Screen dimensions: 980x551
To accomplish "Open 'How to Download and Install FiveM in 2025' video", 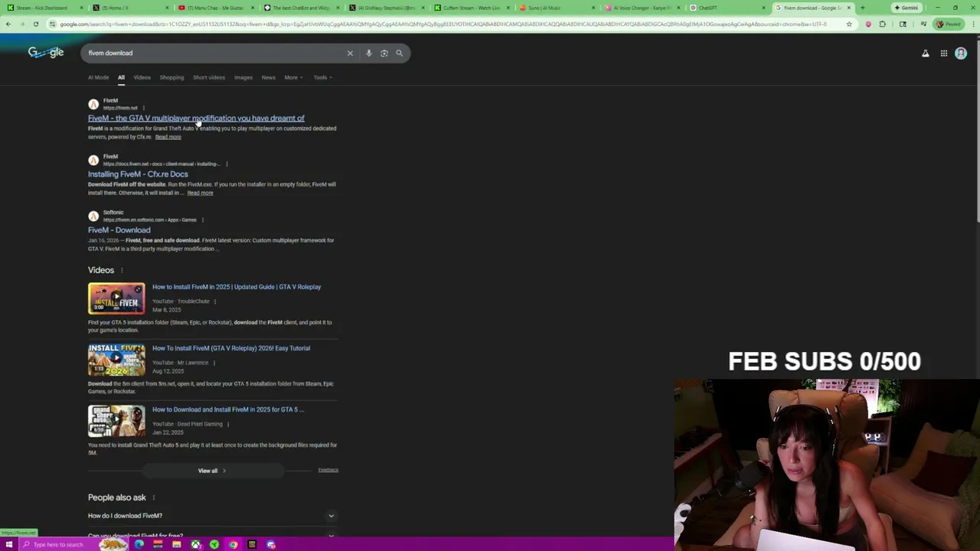I will coord(228,409).
